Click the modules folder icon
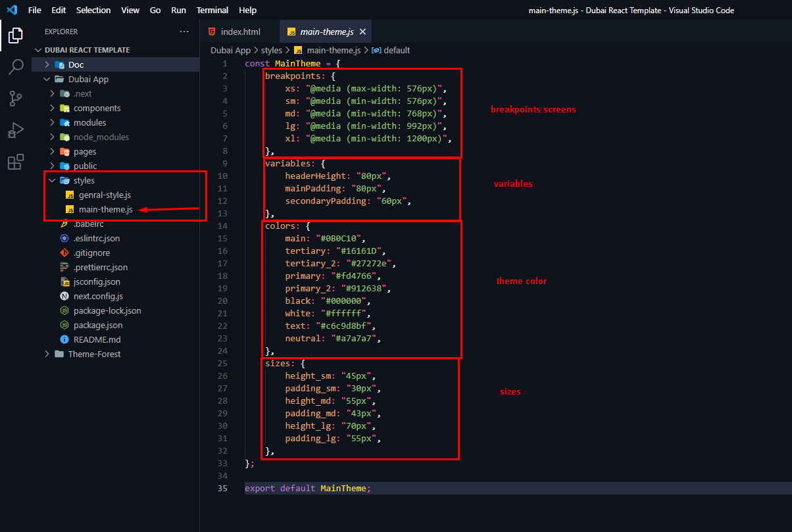The image size is (792, 532). coord(64,122)
